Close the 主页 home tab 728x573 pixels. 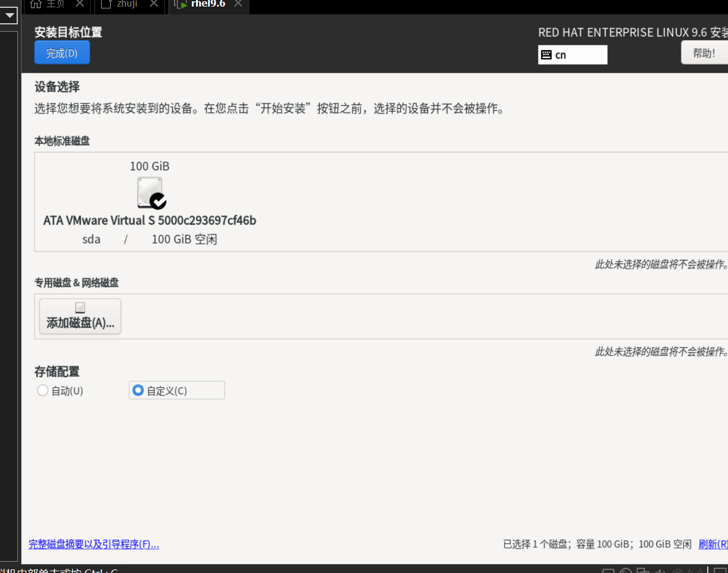79,4
